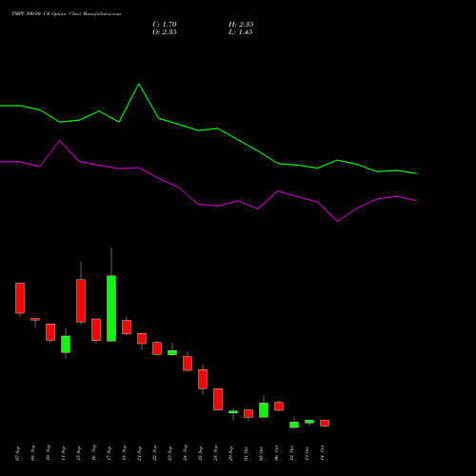Click the peak of the green line
This screenshot has height=476, width=476.
(x=139, y=84)
